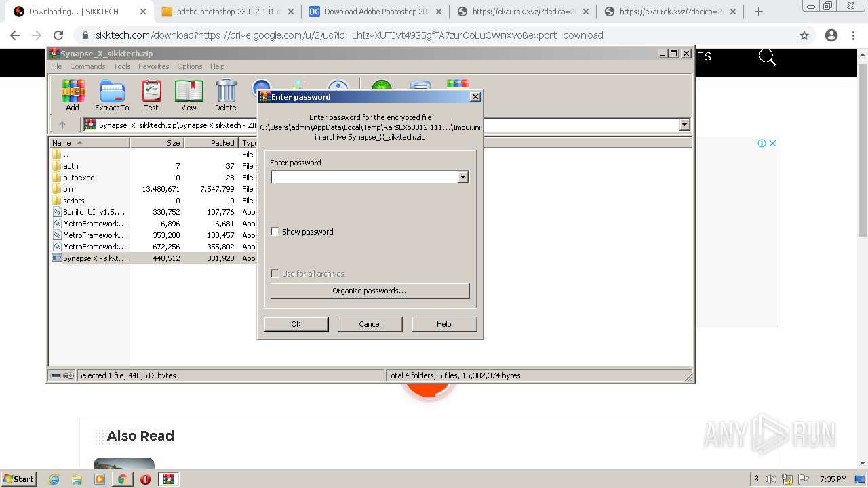Sort file list by Packed column
Viewport: 868px width, 488px height.
211,143
